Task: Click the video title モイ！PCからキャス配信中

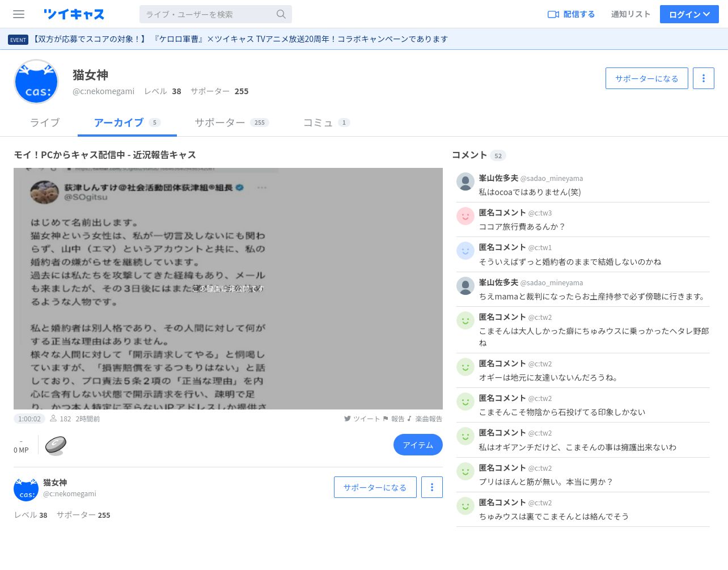Action: coord(105,155)
